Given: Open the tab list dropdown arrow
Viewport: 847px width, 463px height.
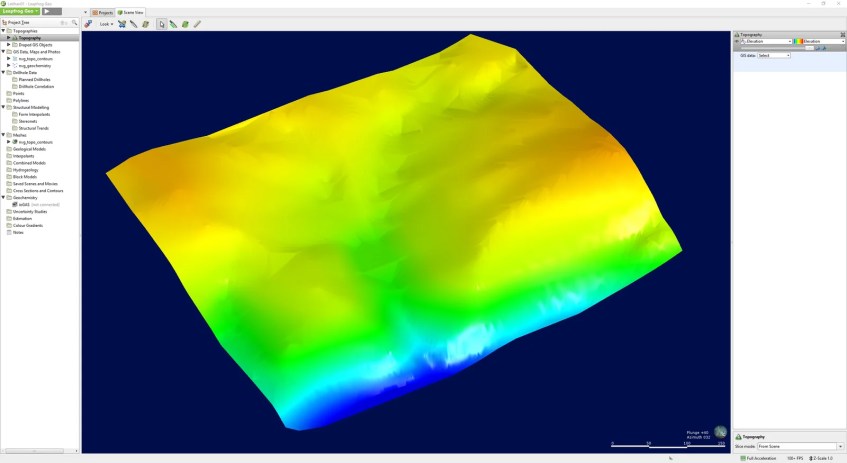Looking at the screenshot, I should pos(85,12).
